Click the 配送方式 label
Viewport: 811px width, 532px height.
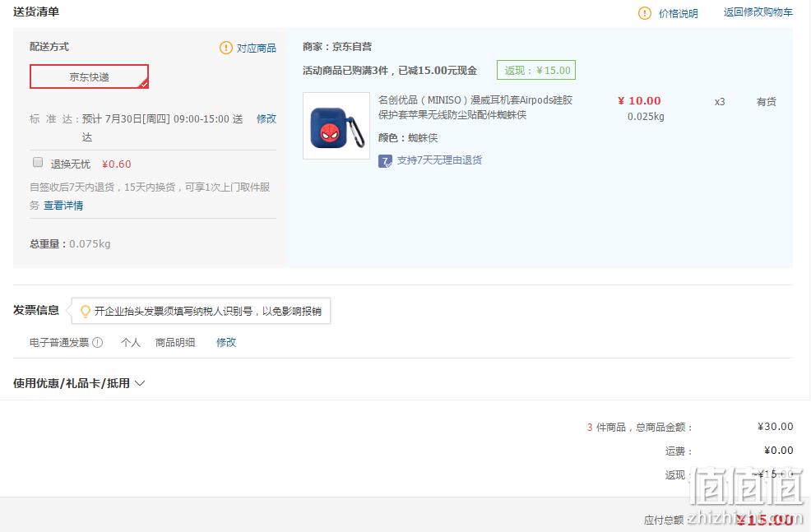tap(49, 47)
